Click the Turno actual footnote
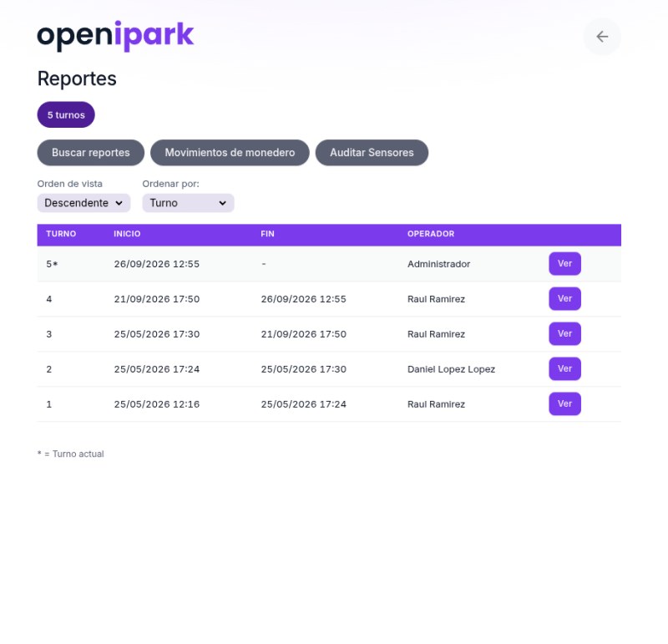This screenshot has width=668, height=644. (x=71, y=454)
